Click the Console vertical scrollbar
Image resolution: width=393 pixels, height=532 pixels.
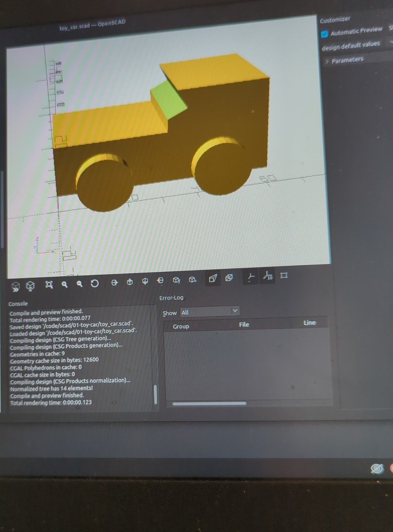coord(155,395)
